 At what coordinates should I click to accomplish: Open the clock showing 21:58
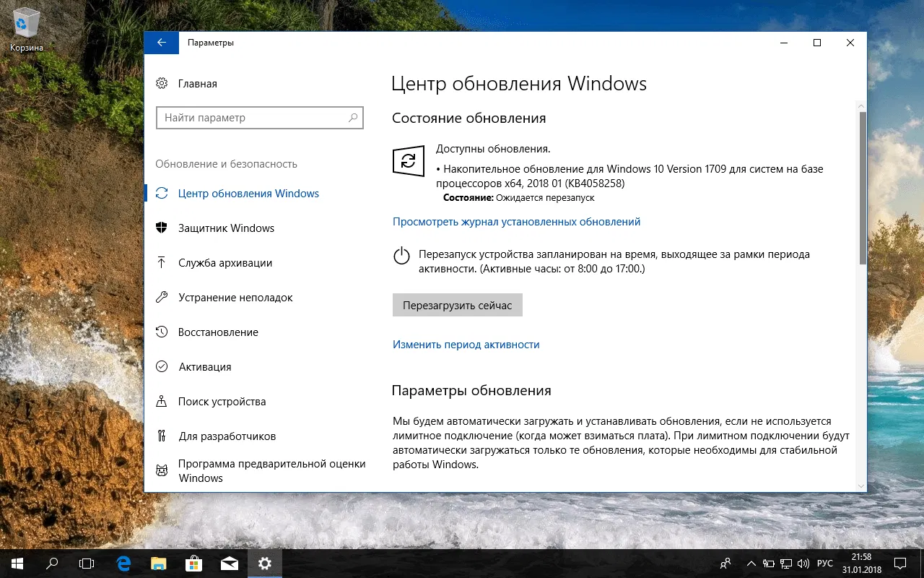(x=861, y=563)
